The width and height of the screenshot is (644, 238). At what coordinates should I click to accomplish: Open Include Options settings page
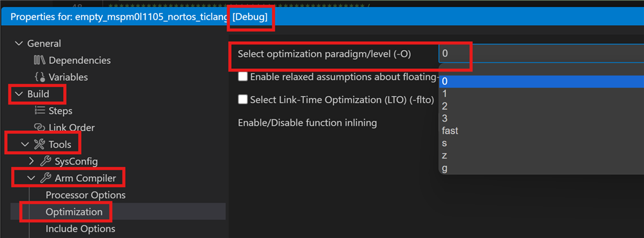point(80,228)
